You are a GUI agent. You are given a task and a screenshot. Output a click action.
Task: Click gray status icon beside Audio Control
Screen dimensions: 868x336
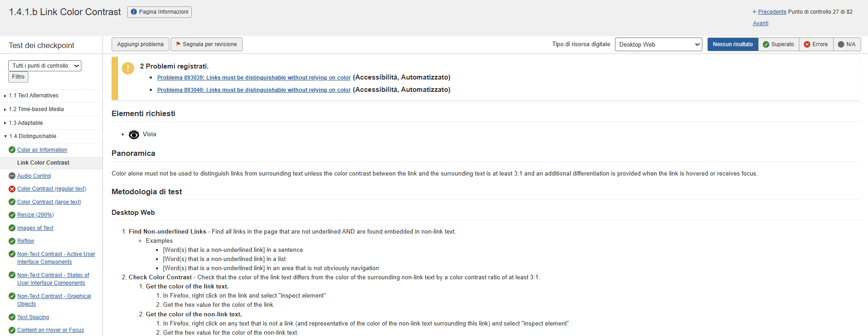12,176
